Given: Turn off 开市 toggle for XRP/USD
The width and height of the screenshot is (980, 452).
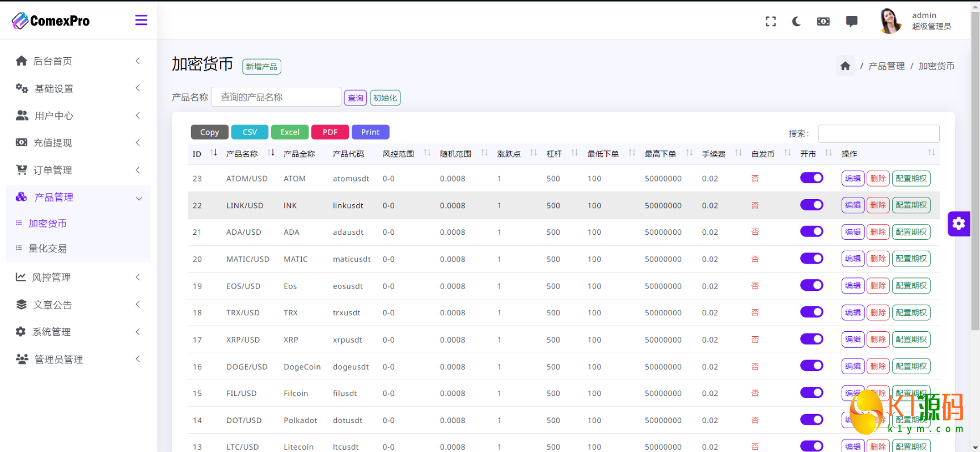Looking at the screenshot, I should 811,339.
